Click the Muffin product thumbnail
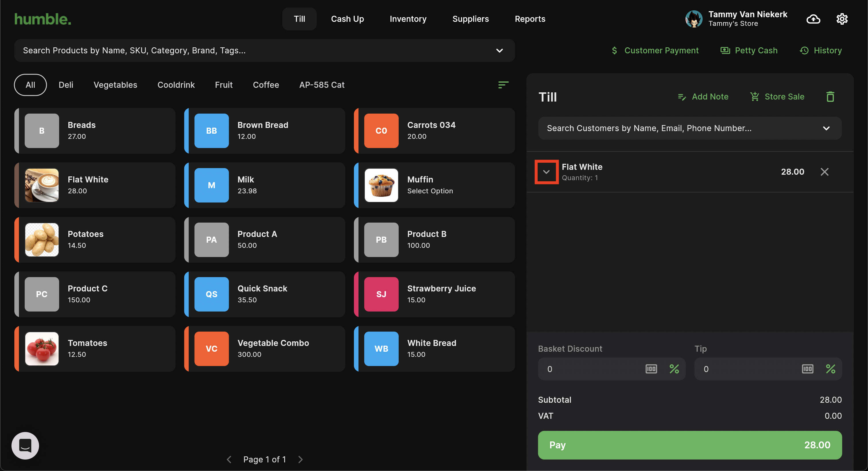Image resolution: width=868 pixels, height=471 pixels. click(381, 185)
